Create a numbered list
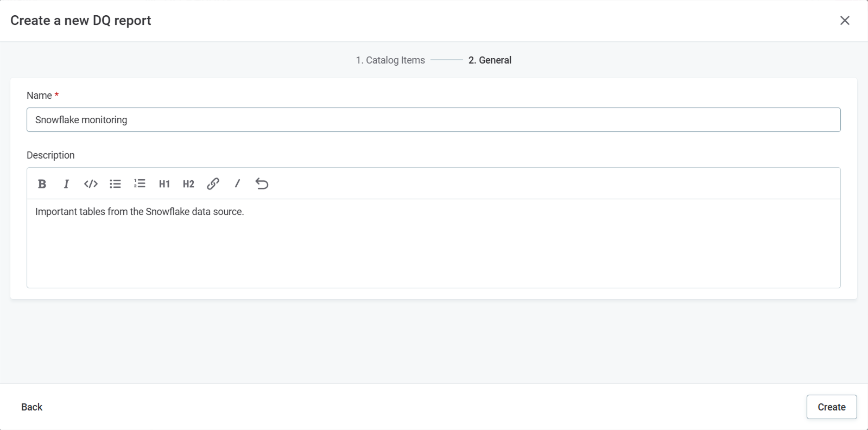This screenshot has width=868, height=430. pyautogui.click(x=140, y=184)
